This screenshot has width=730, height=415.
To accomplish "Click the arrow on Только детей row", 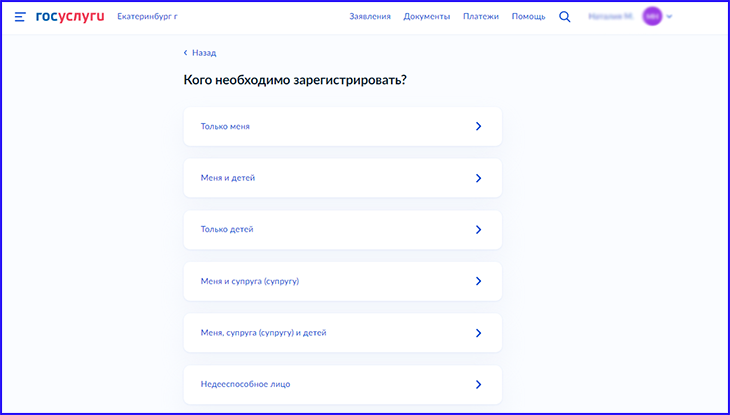I will [x=478, y=229].
